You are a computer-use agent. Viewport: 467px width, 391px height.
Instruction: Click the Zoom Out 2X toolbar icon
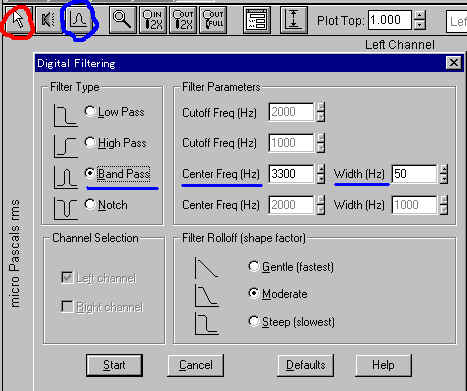point(183,20)
